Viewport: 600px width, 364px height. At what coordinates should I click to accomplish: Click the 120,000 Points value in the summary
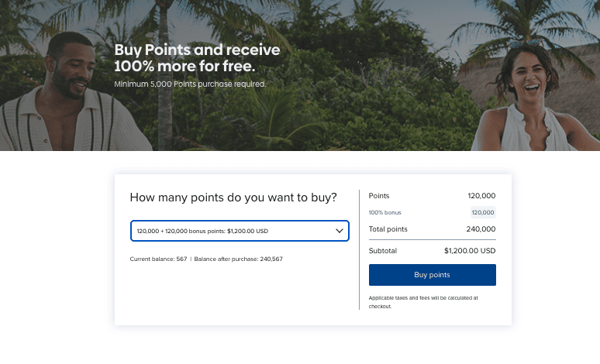pyautogui.click(x=481, y=196)
